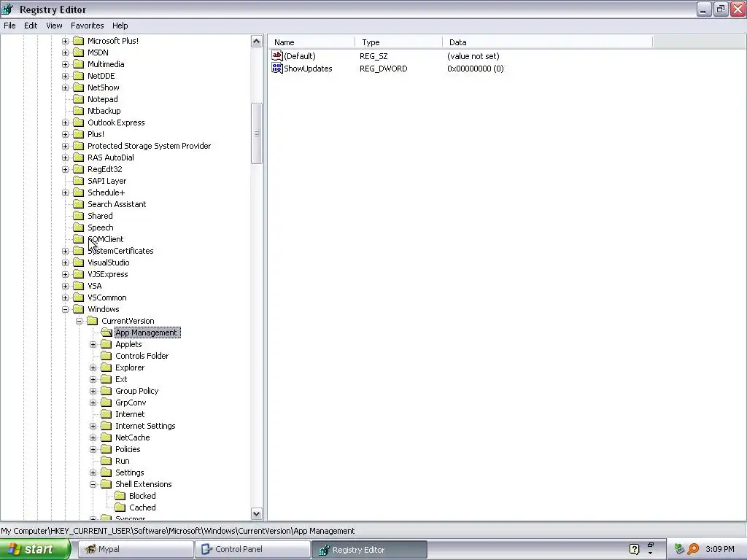Open the Edit menu
The height and width of the screenshot is (560, 747).
tap(31, 26)
